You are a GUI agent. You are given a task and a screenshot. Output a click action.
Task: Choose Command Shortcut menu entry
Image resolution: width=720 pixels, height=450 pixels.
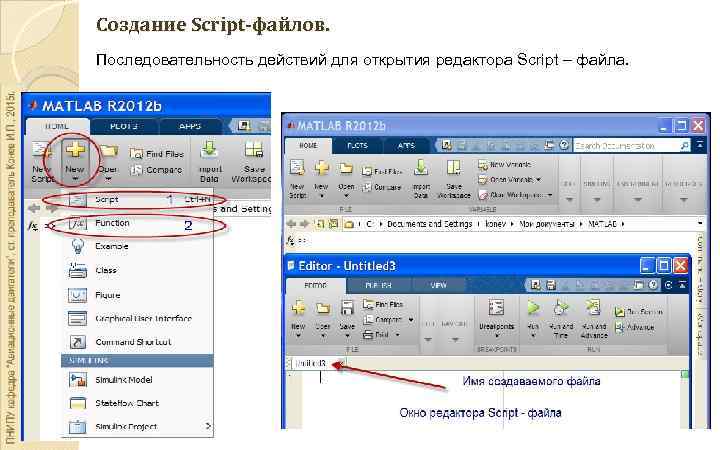tap(138, 342)
